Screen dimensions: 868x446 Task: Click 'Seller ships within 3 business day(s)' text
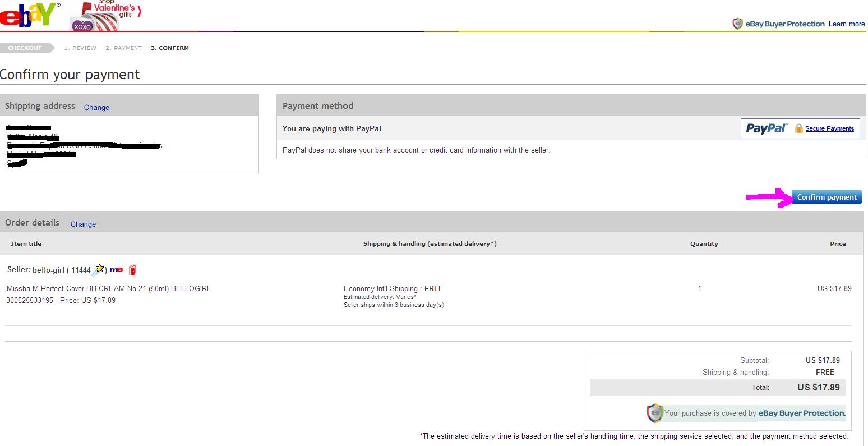tap(394, 305)
